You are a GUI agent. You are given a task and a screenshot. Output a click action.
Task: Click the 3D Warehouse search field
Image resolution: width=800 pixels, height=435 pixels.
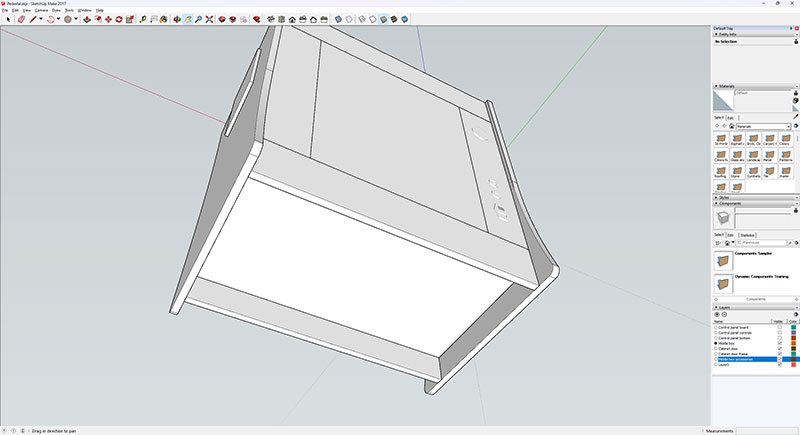click(x=761, y=243)
